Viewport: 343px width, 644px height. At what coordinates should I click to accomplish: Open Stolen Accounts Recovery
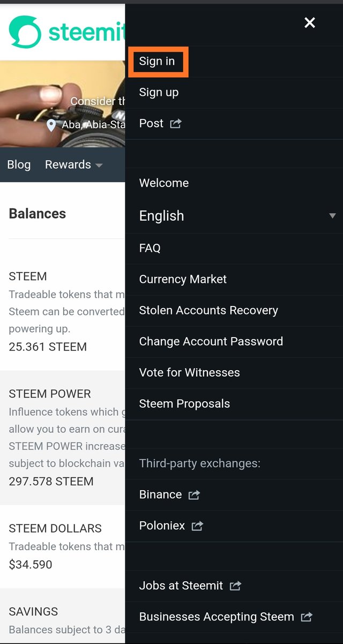(208, 310)
